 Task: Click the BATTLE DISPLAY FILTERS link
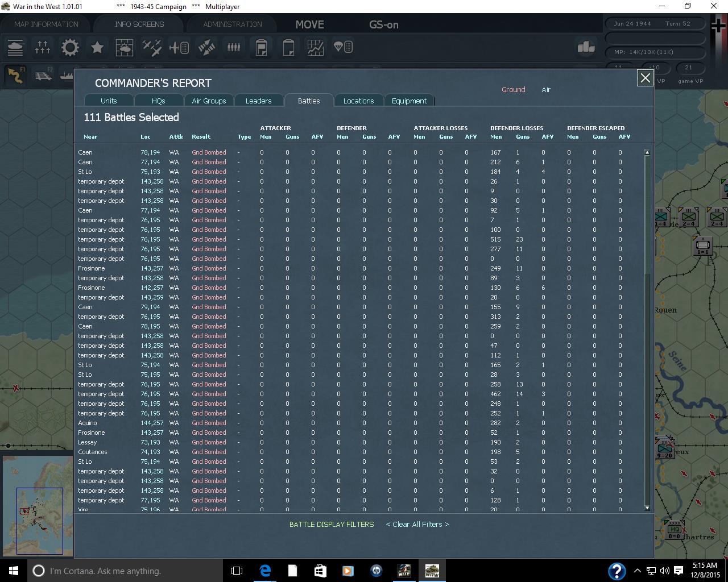(x=332, y=524)
